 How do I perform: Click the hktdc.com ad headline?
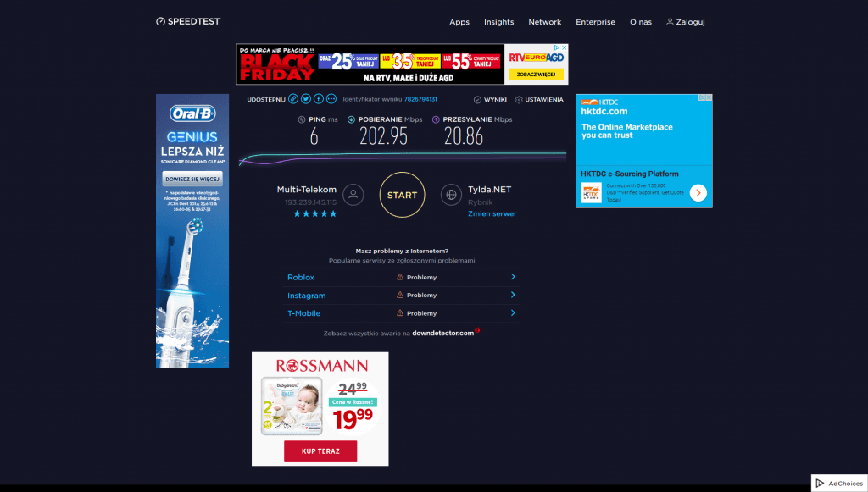point(604,111)
